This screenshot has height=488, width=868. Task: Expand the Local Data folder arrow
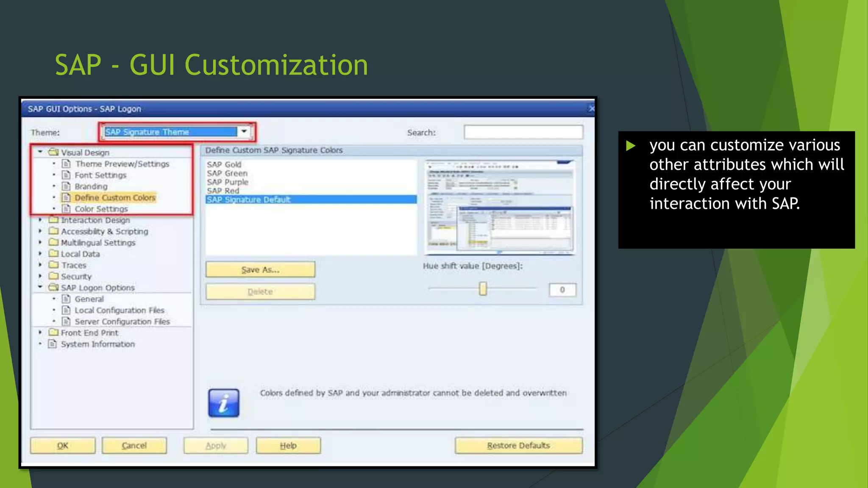[x=40, y=254]
